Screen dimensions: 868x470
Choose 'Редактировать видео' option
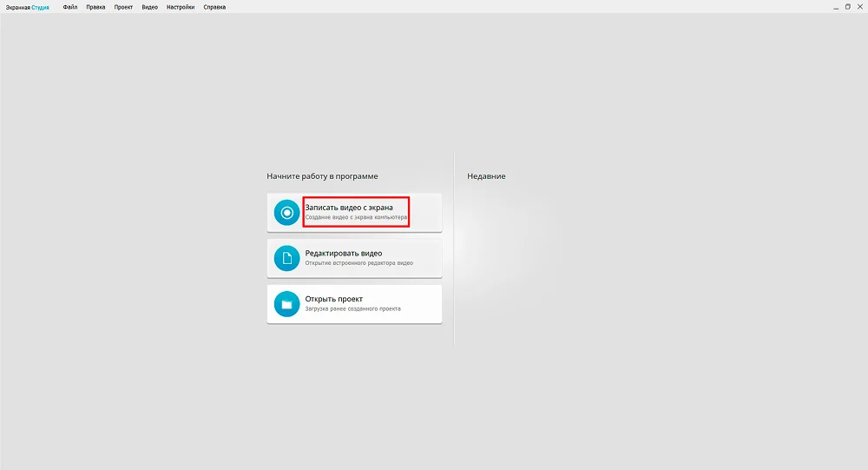point(344,254)
